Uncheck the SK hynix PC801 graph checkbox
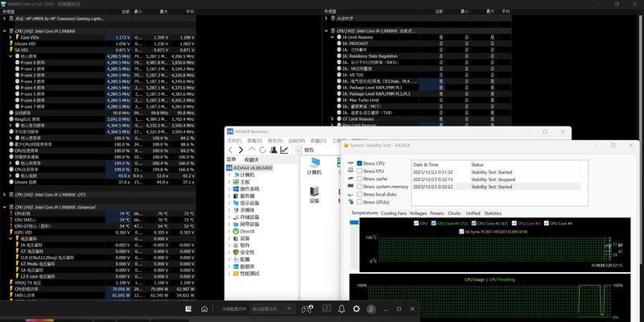The height and width of the screenshot is (322, 644). (x=461, y=232)
